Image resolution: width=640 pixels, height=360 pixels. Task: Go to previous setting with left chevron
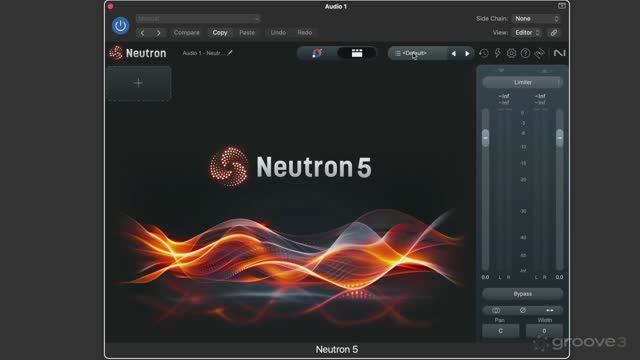point(143,33)
